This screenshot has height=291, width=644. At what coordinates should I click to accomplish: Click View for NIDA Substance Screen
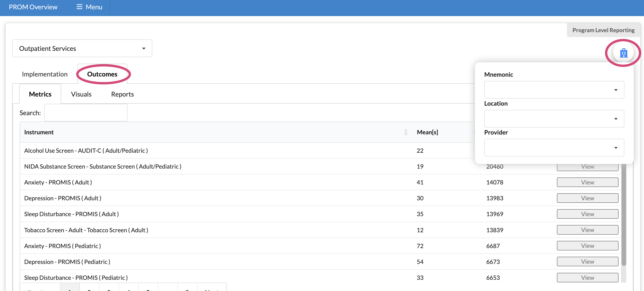[587, 167]
